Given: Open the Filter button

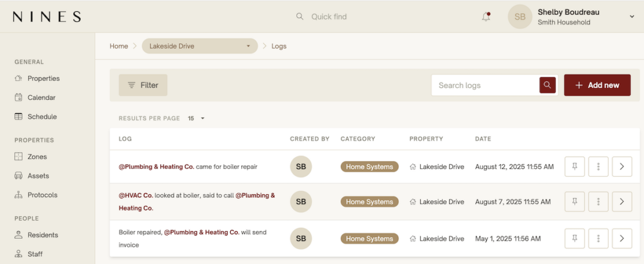Looking at the screenshot, I should [x=143, y=85].
